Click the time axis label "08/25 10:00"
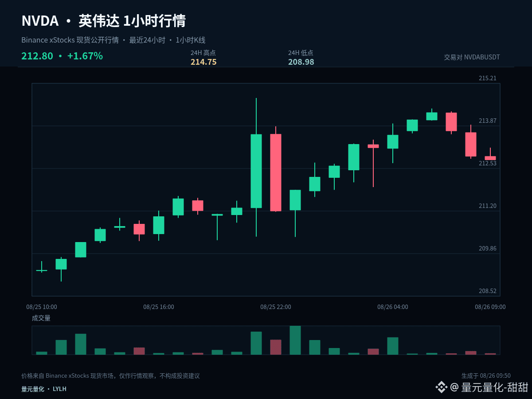The image size is (532, 399). 42,307
